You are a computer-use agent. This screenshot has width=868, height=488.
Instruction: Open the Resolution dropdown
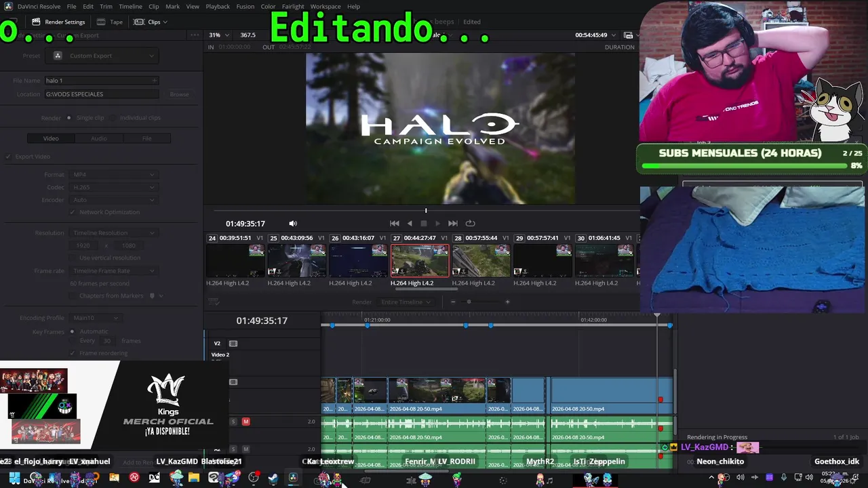click(113, 233)
